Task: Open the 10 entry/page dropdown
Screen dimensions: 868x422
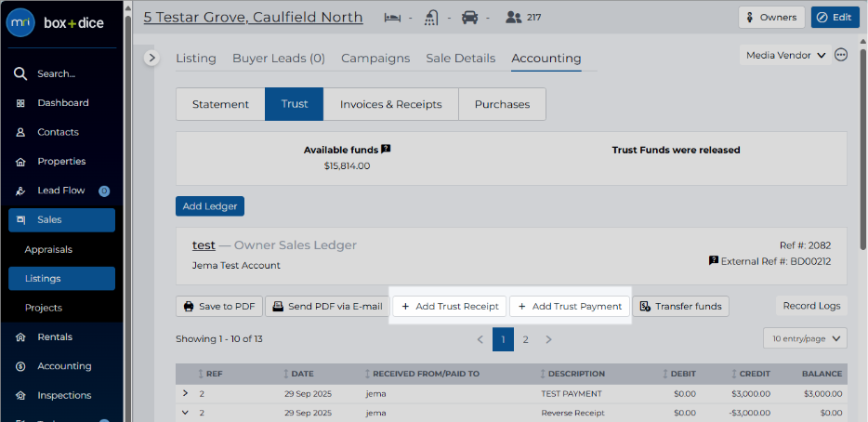Action: coord(805,338)
